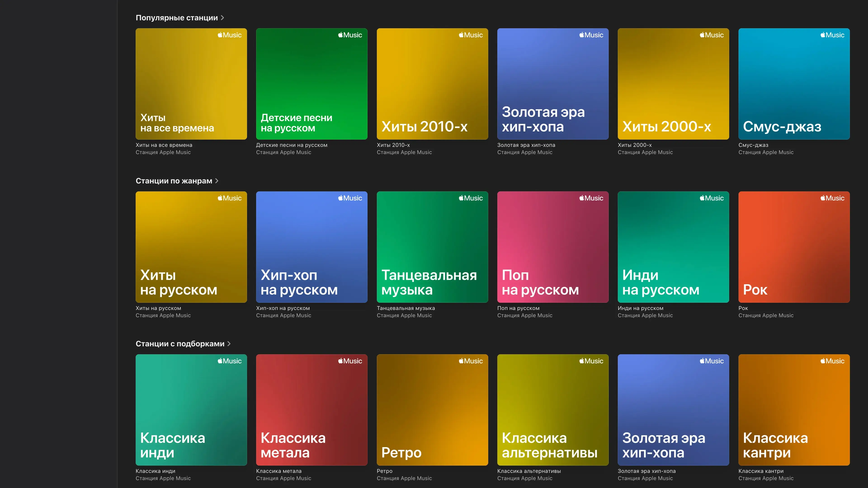This screenshot has height=488, width=868.
Task: Open the Смус-джаз station cover
Action: coord(794,84)
